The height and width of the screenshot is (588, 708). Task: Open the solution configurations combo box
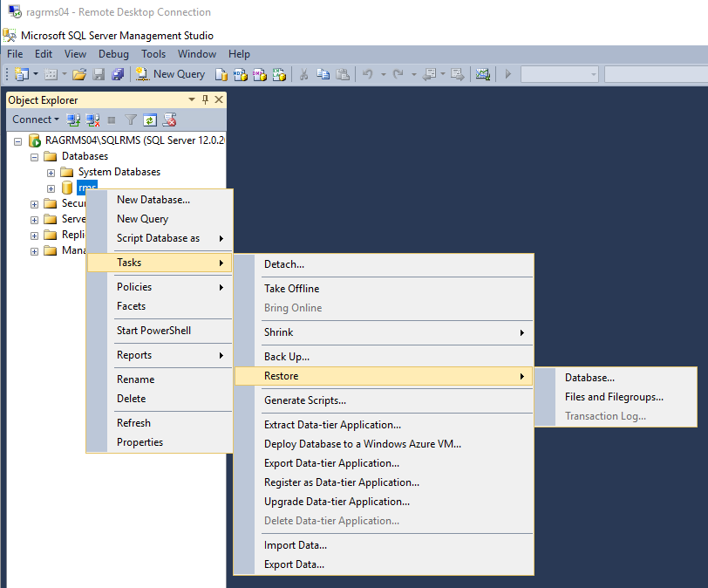(x=560, y=74)
